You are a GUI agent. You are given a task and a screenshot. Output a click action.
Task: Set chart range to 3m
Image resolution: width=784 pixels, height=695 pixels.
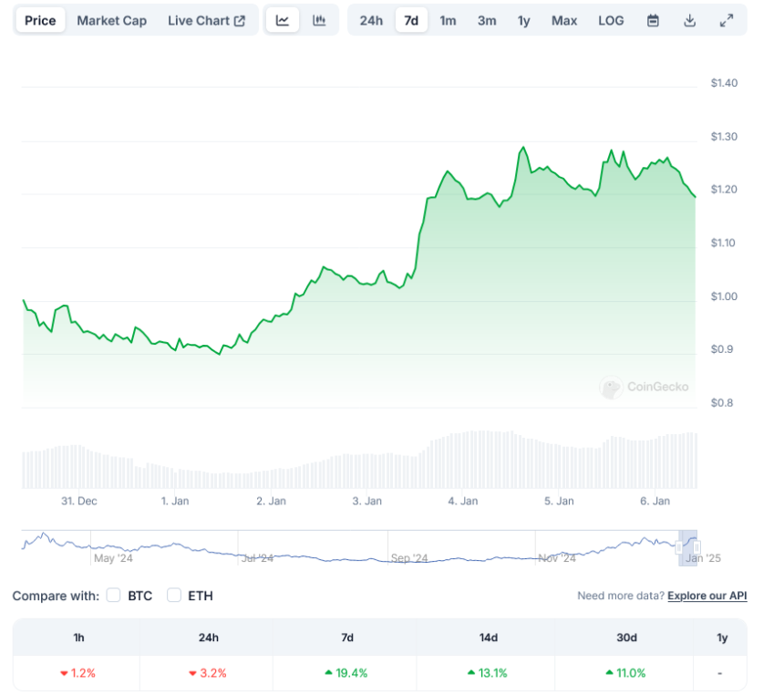tap(487, 20)
